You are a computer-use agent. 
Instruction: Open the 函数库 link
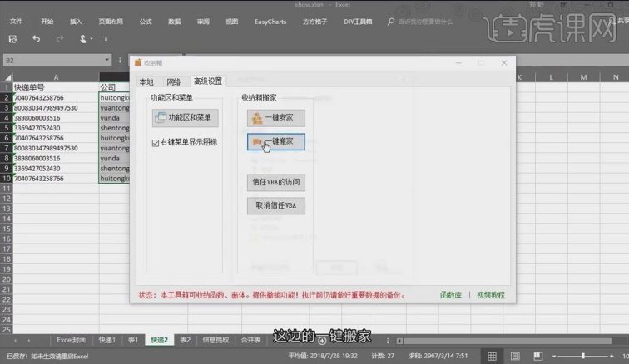[x=451, y=295]
